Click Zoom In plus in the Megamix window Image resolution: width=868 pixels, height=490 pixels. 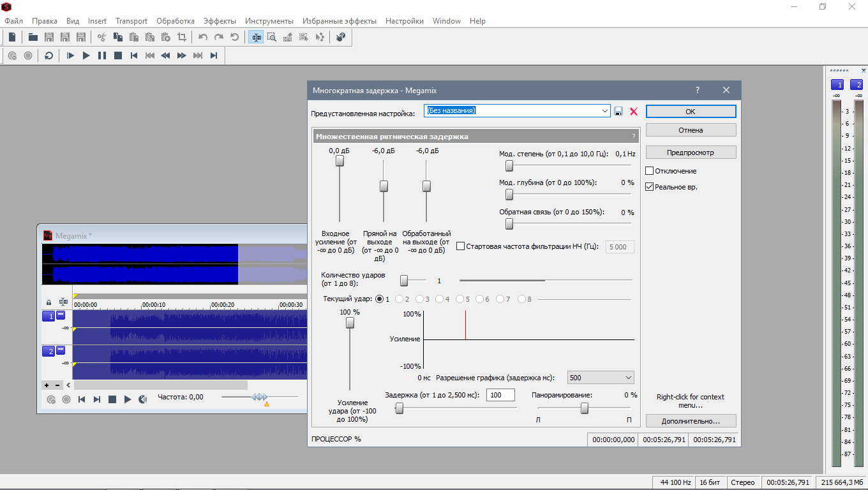tap(47, 385)
